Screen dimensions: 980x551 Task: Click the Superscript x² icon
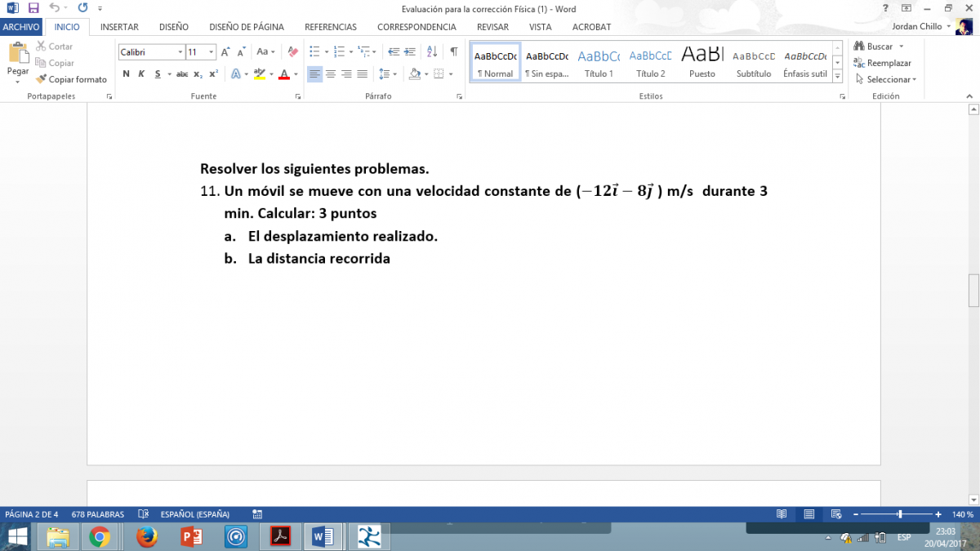(213, 74)
